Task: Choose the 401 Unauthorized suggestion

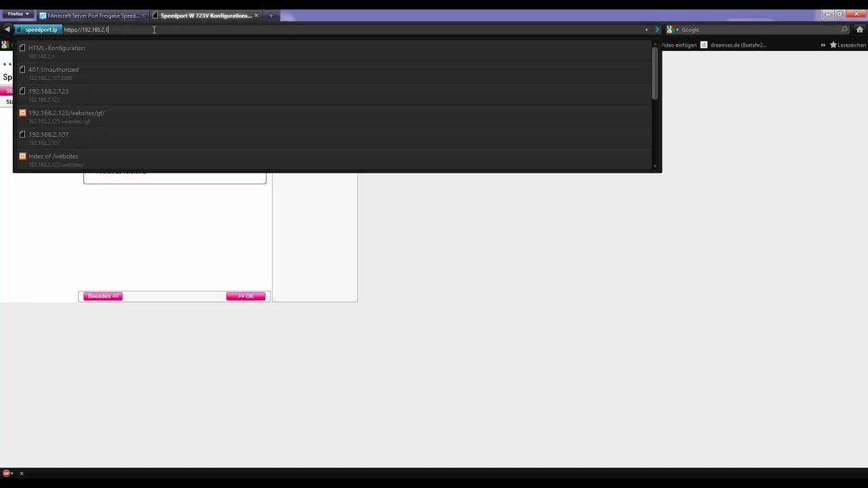Action: (x=333, y=73)
